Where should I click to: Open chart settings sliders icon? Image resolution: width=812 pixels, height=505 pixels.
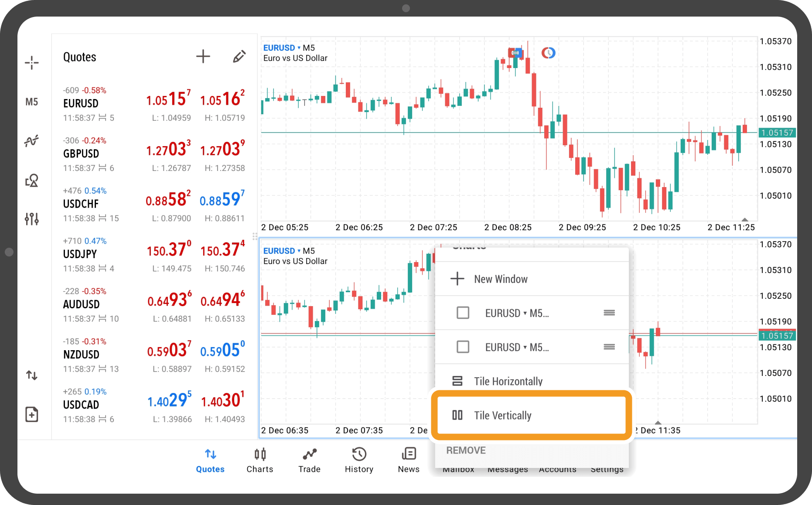31,218
